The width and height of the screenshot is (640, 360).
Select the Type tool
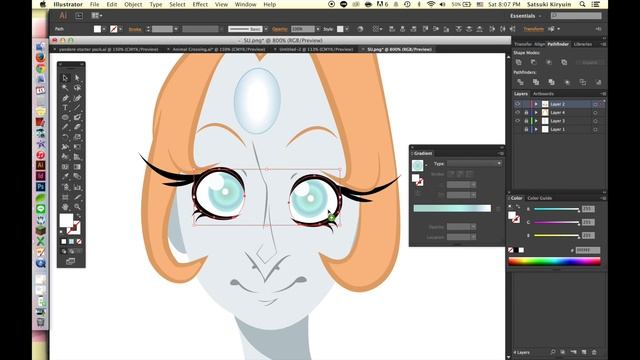65,108
